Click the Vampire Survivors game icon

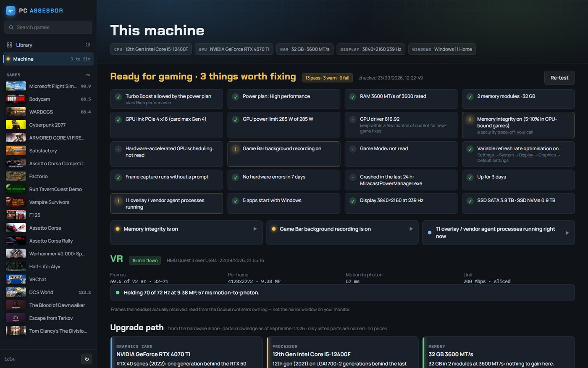16,202
